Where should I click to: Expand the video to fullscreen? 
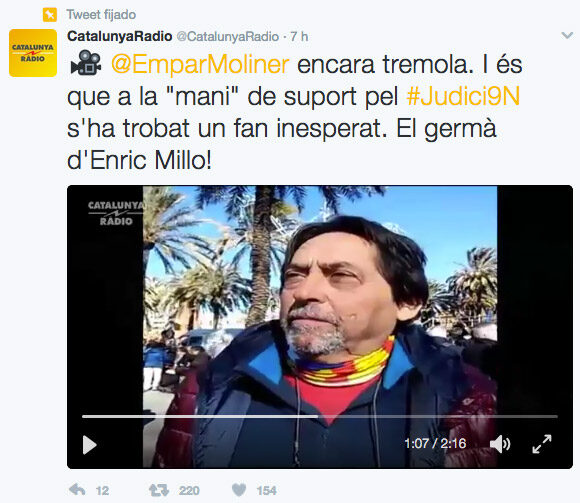pos(542,444)
